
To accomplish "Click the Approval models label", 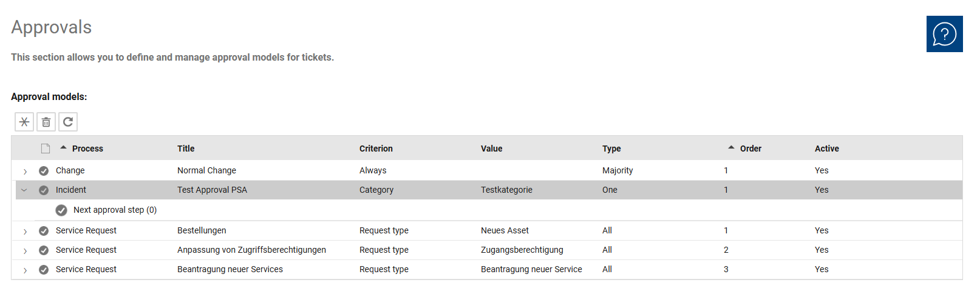I will (x=49, y=97).
